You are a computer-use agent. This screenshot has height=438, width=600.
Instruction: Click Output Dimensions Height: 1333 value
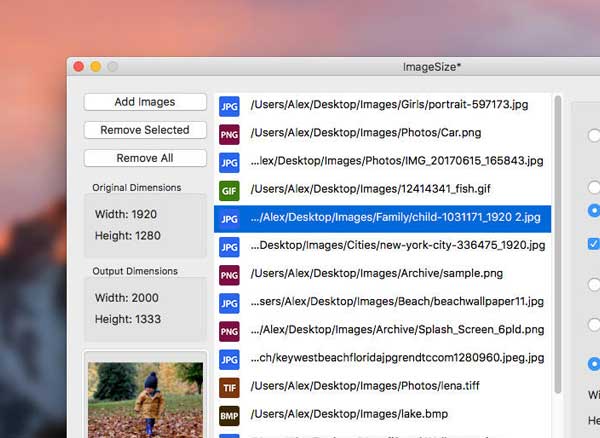point(128,319)
